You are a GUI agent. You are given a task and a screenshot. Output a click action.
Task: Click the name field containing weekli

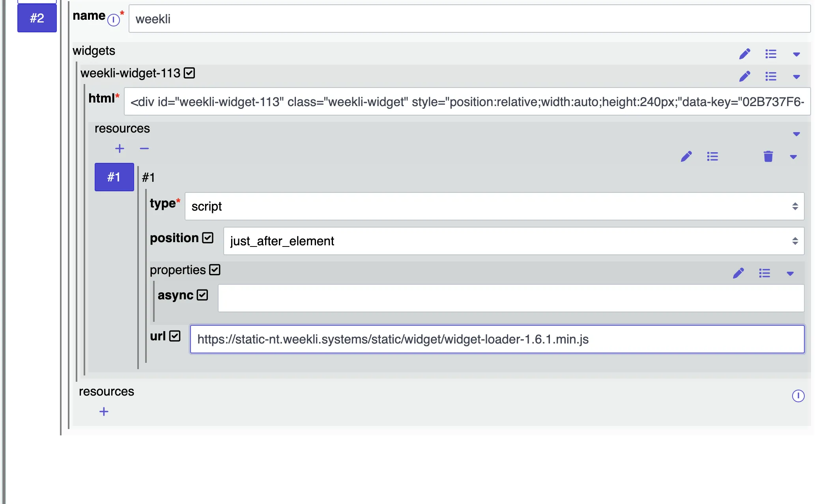[x=469, y=19]
